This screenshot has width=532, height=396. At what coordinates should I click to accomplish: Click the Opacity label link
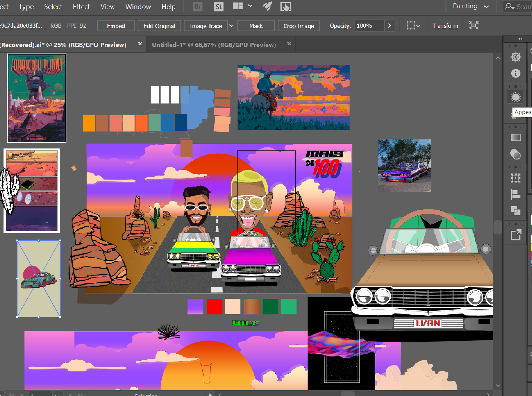340,26
